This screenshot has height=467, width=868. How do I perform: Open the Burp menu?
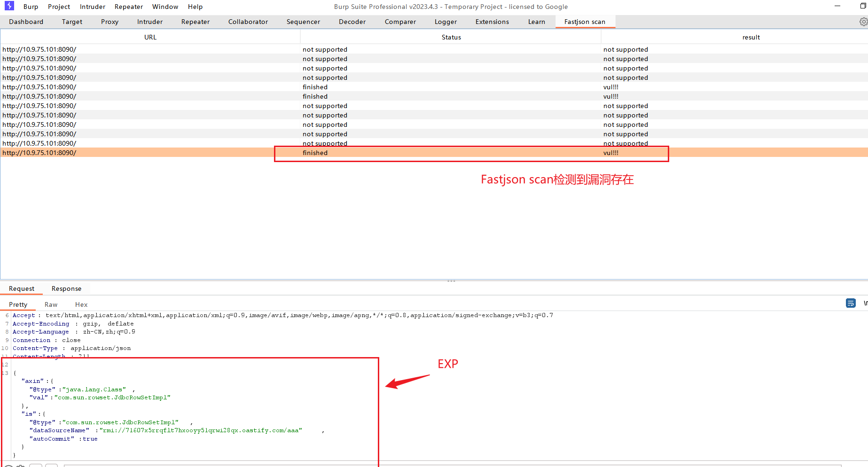coord(31,7)
